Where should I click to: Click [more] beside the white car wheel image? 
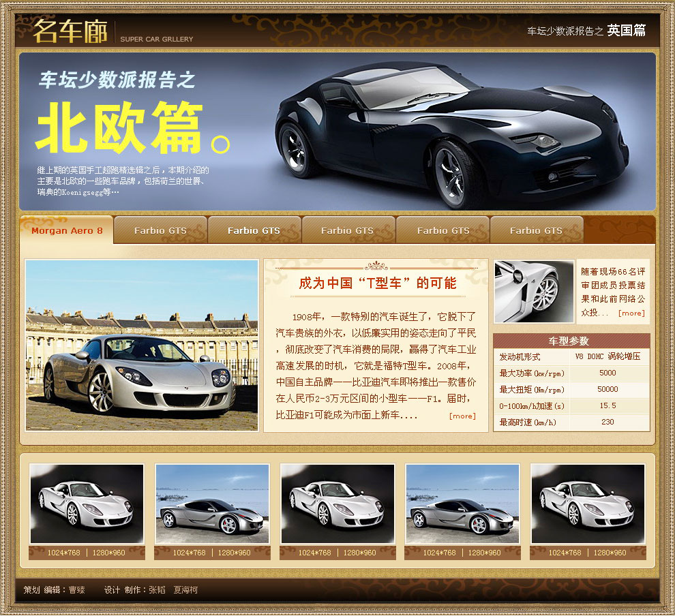coord(631,313)
